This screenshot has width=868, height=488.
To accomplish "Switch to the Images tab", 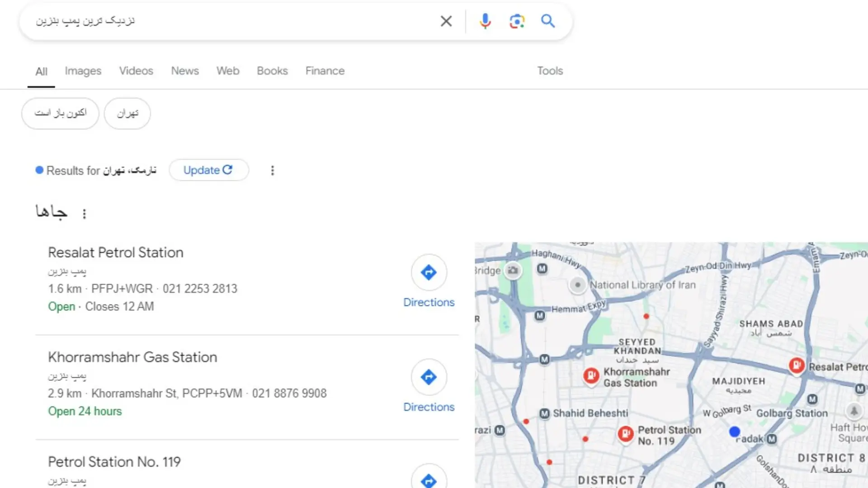I will coord(83,71).
